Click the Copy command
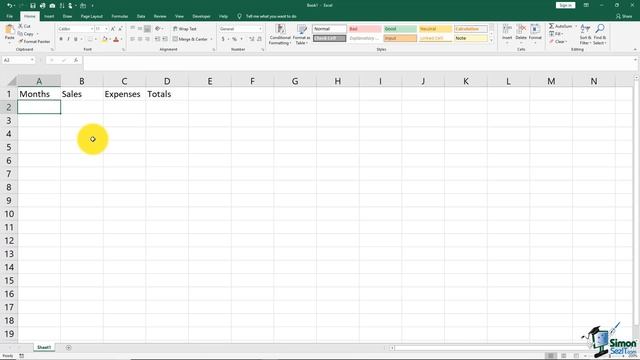This screenshot has width=640, height=360. point(26,34)
